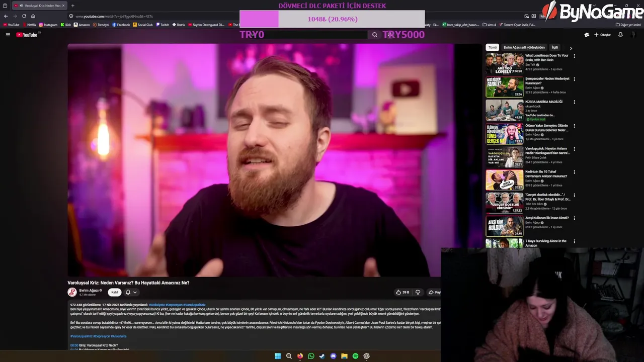This screenshot has width=644, height=362.
Task: Open the Netflix bookmark
Action: click(x=29, y=25)
